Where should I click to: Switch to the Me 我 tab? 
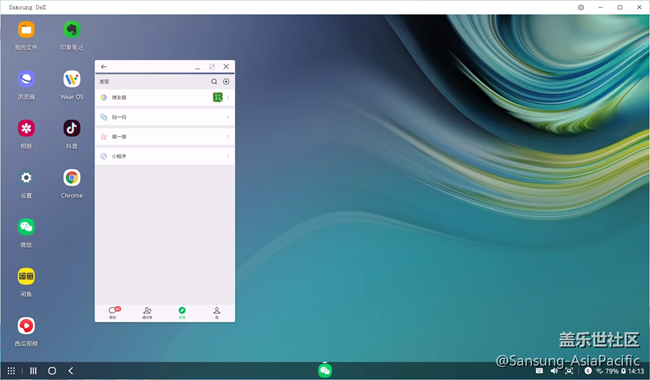(x=217, y=312)
